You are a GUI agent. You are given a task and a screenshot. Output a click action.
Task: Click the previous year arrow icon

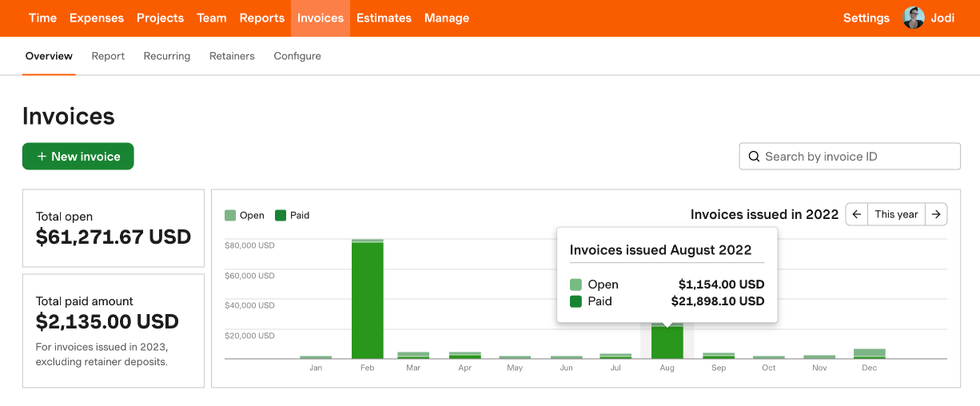(x=856, y=214)
